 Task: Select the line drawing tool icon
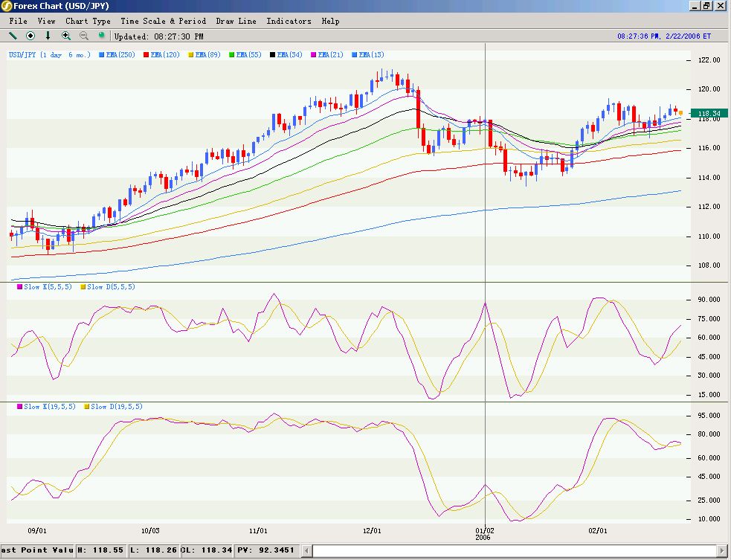13,36
